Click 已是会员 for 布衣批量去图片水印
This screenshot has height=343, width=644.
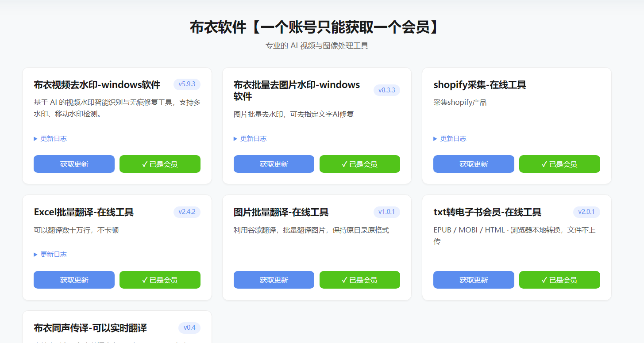tap(360, 164)
